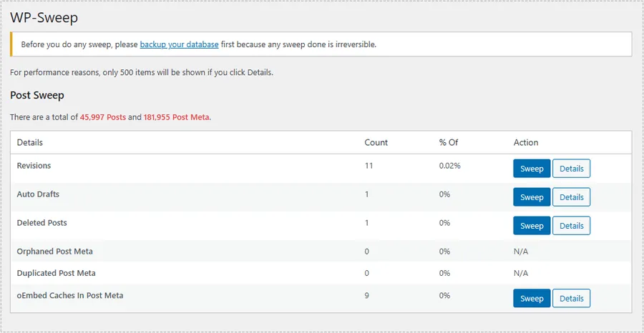The image size is (644, 333).
Task: Click the oEmbed Caches count '9'
Action: tap(367, 295)
